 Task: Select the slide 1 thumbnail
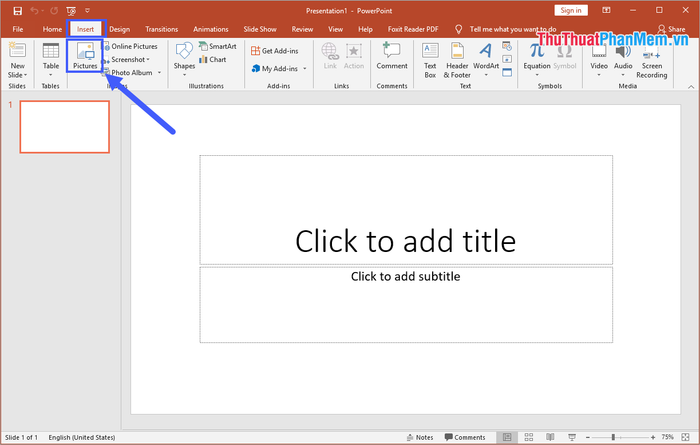pos(65,126)
